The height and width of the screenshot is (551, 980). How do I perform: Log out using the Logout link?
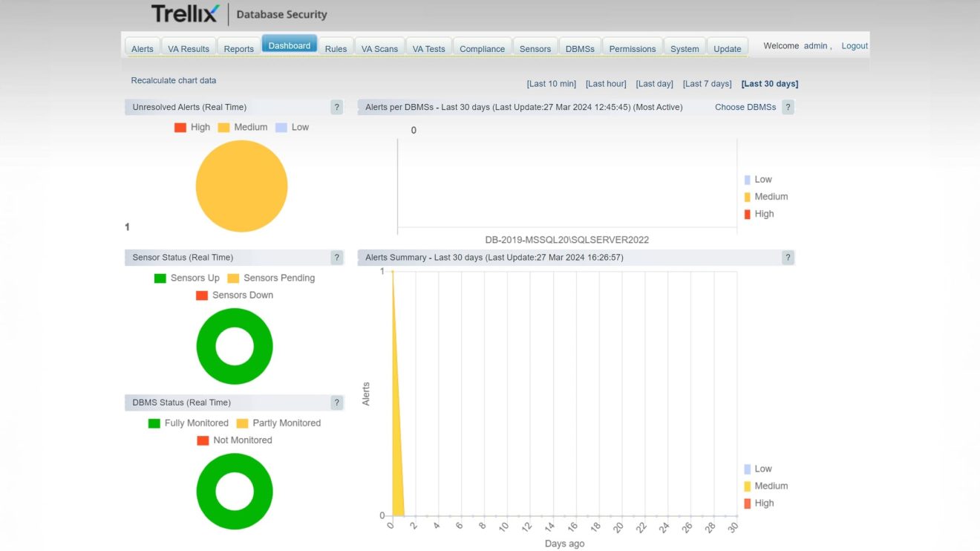click(x=854, y=46)
